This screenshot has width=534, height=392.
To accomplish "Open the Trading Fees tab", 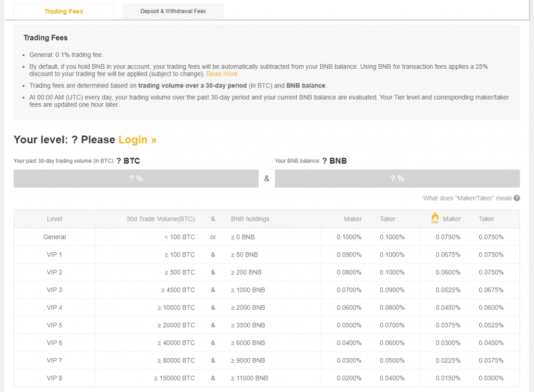I will (x=64, y=11).
